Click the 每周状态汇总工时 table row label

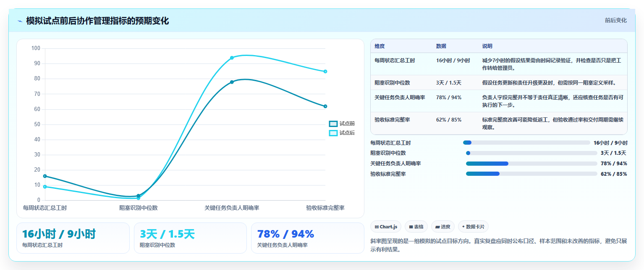(x=395, y=61)
